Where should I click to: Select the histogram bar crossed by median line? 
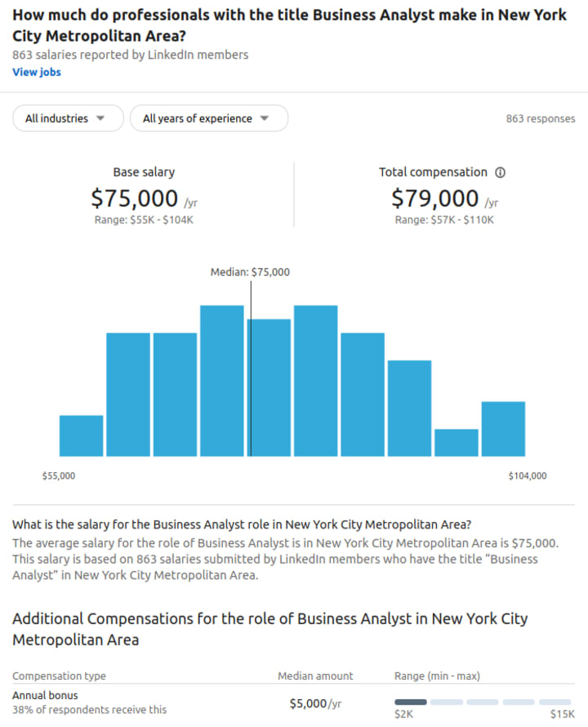(269, 387)
